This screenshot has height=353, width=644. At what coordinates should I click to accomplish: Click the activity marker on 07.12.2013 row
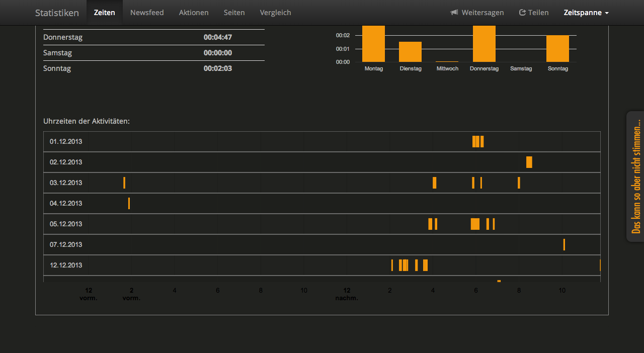[564, 244]
